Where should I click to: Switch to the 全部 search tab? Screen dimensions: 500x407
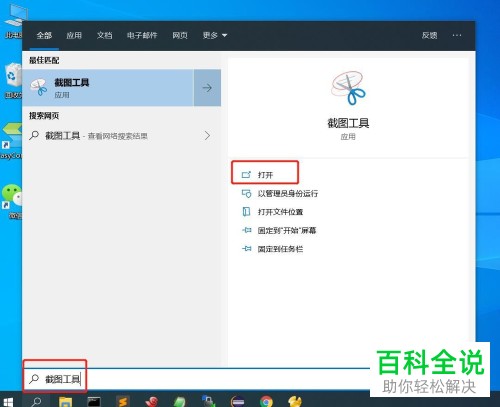pos(44,35)
